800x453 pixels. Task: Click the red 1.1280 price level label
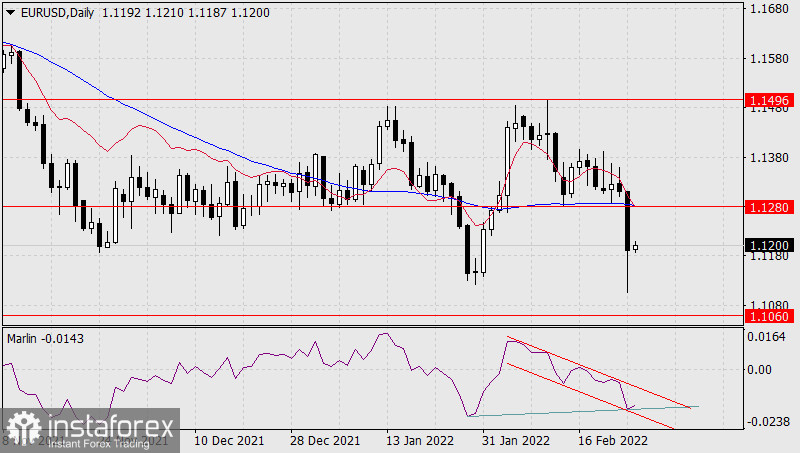click(x=768, y=207)
